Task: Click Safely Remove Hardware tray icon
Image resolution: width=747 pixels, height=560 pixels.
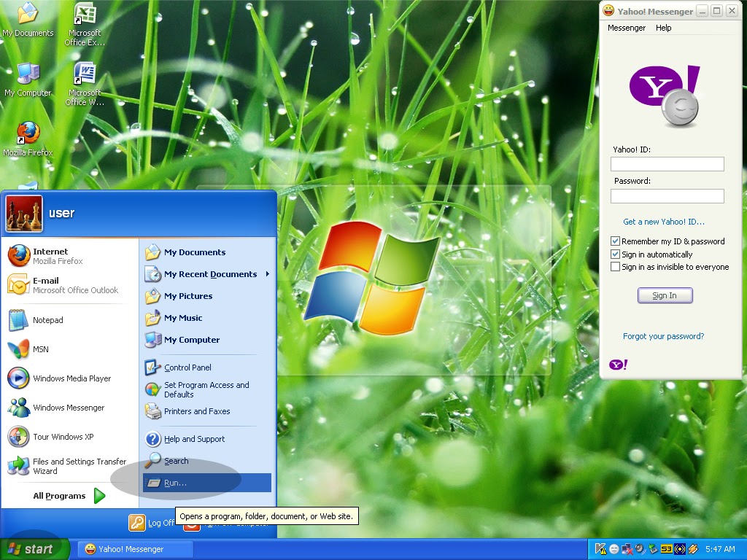Action: point(653,549)
